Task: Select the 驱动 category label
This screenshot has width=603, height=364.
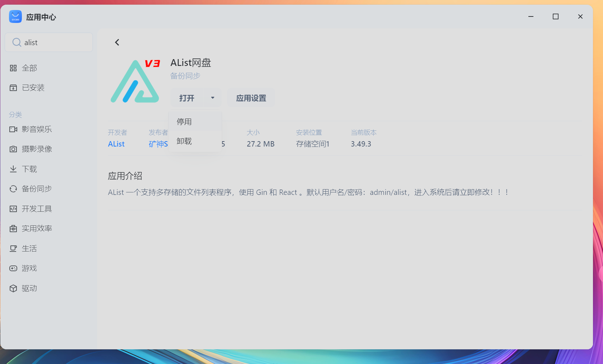Action: 29,288
